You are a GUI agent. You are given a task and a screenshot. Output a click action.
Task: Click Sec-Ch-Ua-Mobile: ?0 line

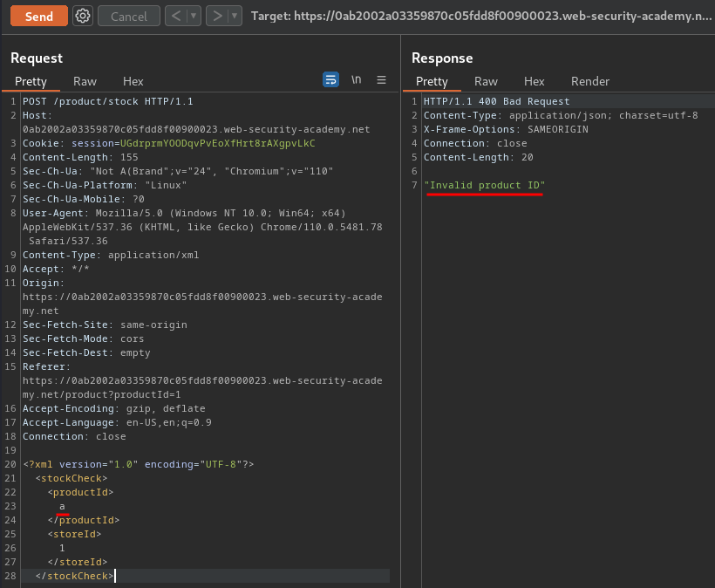click(x=84, y=199)
